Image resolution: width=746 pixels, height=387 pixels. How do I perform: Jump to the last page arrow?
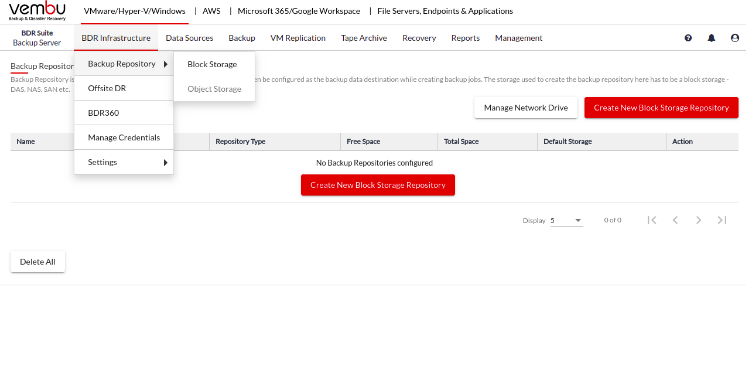coord(722,220)
